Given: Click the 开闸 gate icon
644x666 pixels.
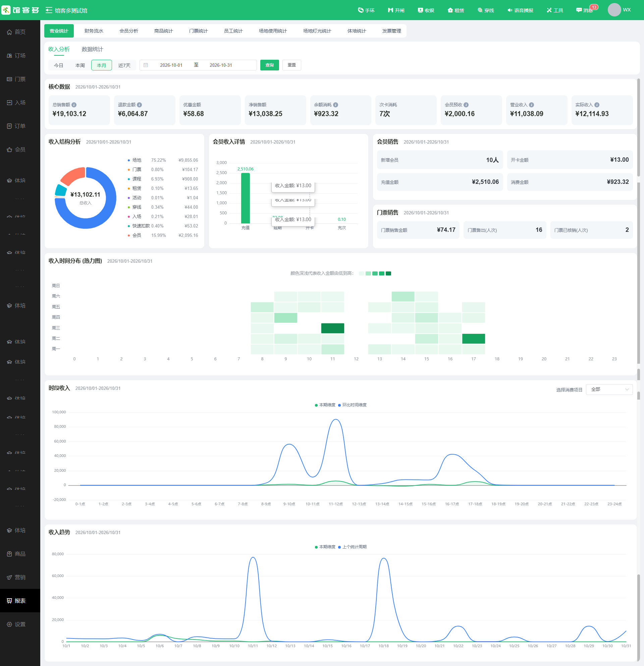Looking at the screenshot, I should point(390,10).
